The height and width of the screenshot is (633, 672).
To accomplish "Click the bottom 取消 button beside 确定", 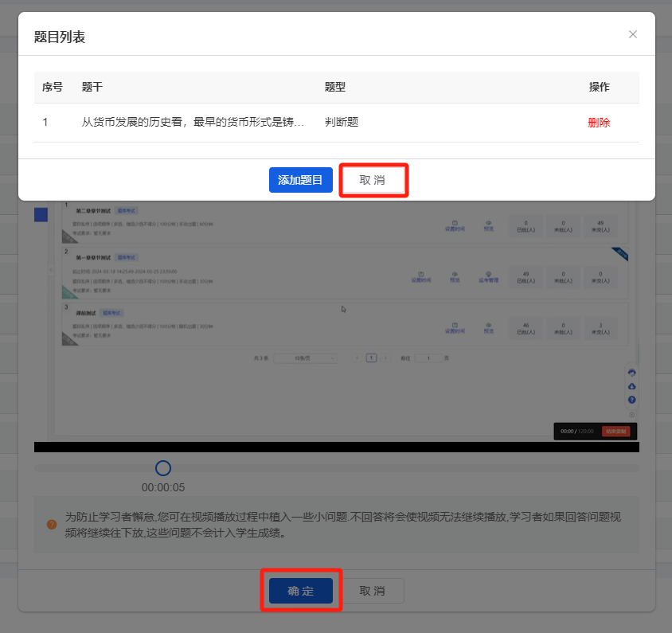I will (x=372, y=591).
